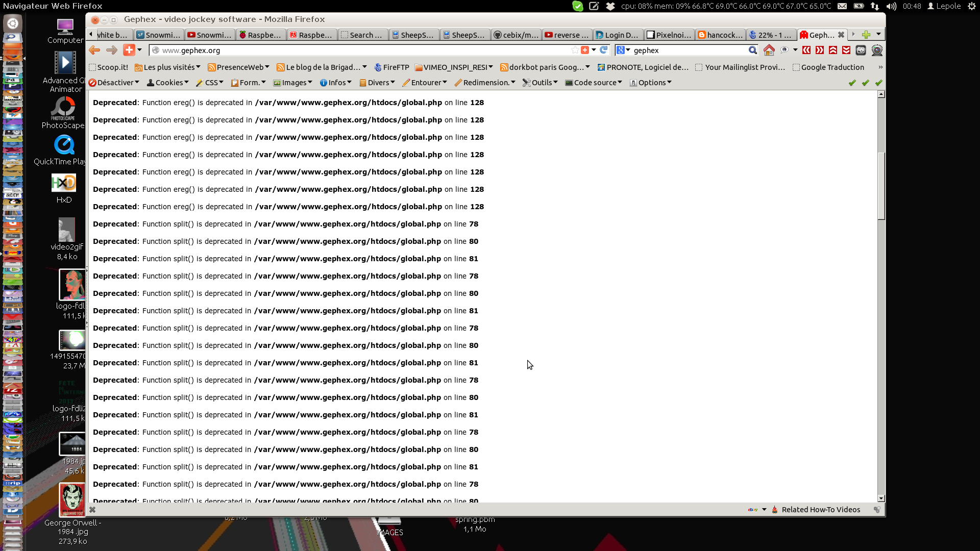Open a new tab with green plus
Image resolution: width=980 pixels, height=551 pixels.
tap(866, 35)
